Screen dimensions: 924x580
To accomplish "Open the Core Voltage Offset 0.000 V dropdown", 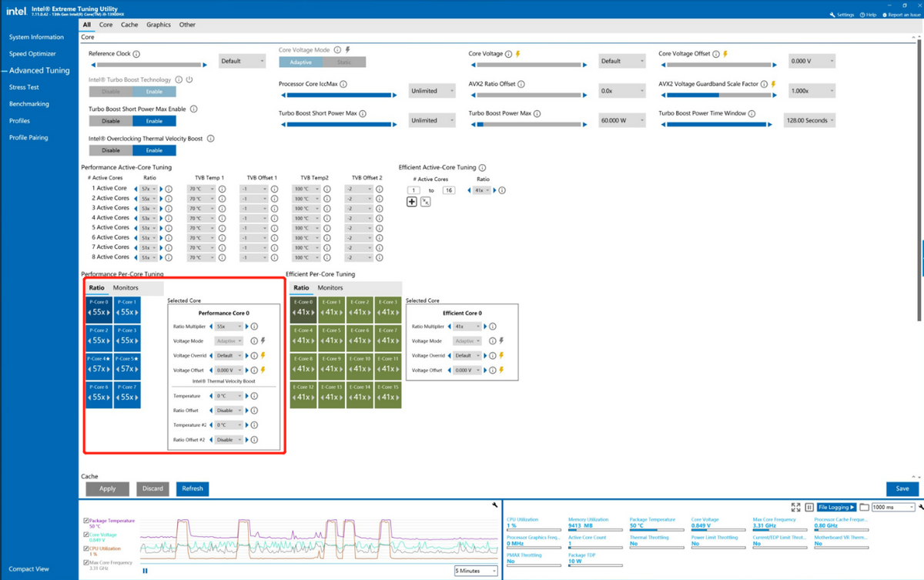I will [x=812, y=61].
